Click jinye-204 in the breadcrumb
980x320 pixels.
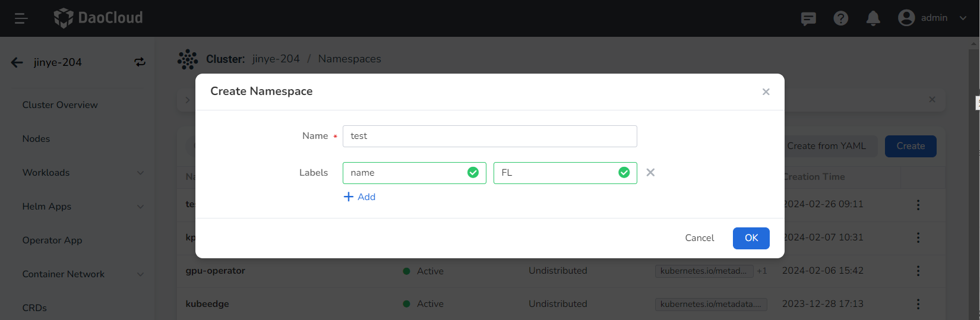(x=276, y=59)
